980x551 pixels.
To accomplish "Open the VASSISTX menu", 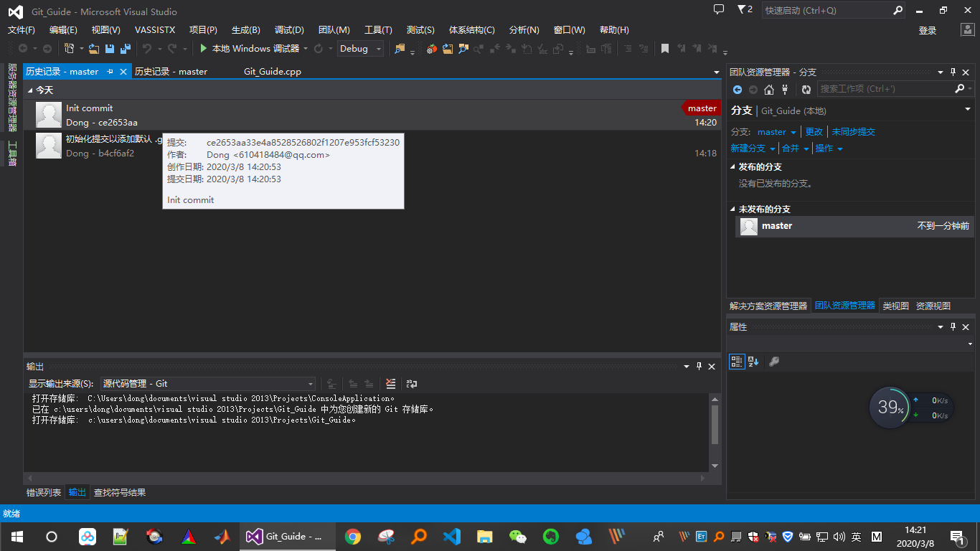I will [155, 30].
